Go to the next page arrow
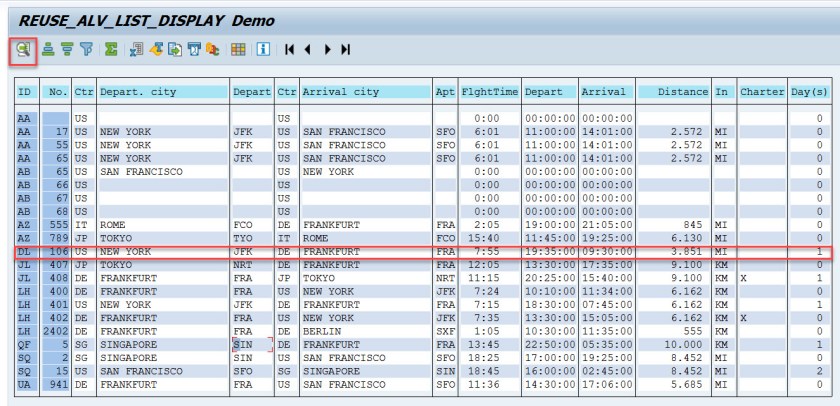This screenshot has height=406, width=840. point(328,50)
